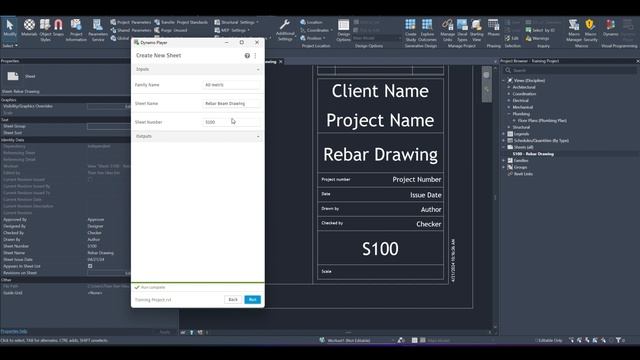Viewport: 640px width, 360px height.
Task: Click Rebar Drawing title on the sheet
Action: 380,154
